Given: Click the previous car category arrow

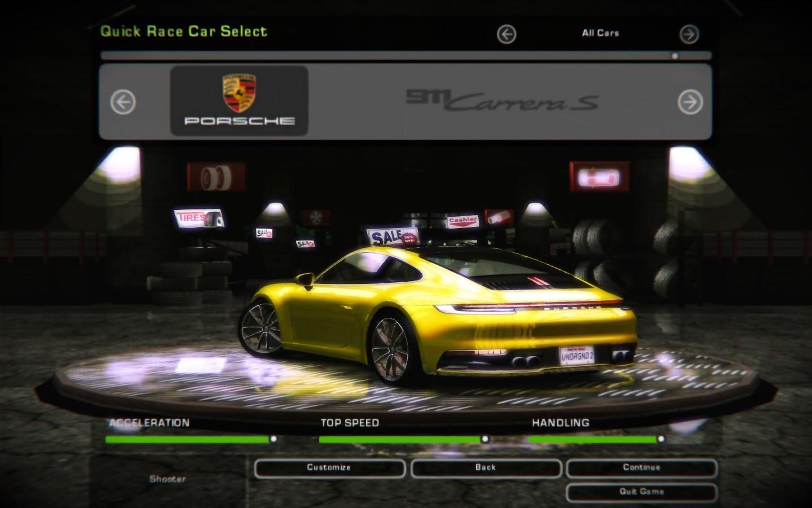Looking at the screenshot, I should coord(506,34).
